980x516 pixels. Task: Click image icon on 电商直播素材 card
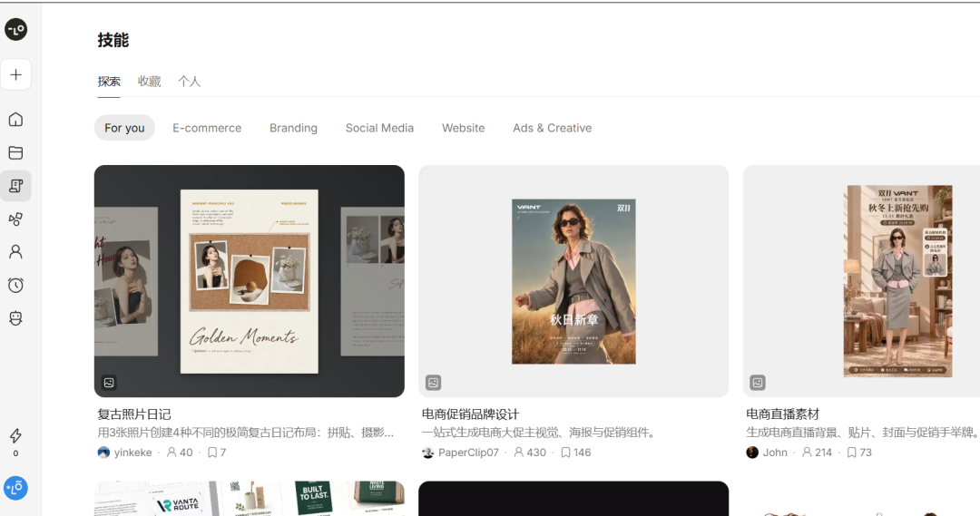[758, 383]
